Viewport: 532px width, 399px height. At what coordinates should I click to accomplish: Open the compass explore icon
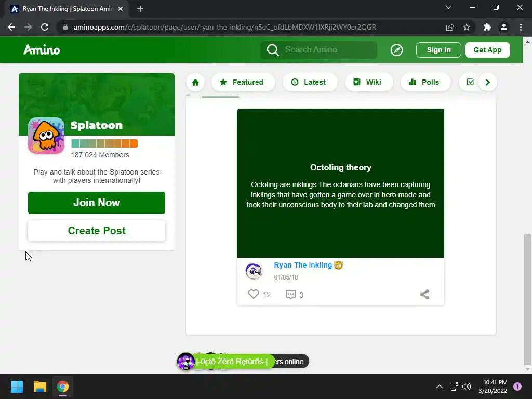pyautogui.click(x=396, y=50)
